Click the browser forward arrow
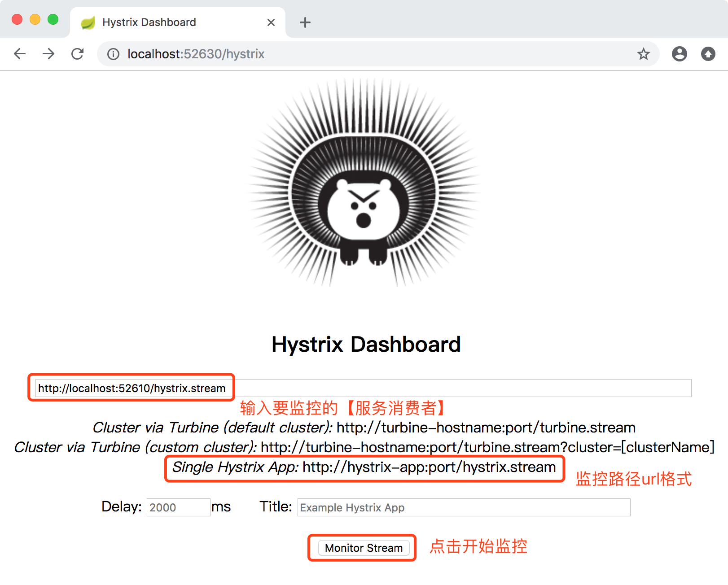 click(x=48, y=54)
